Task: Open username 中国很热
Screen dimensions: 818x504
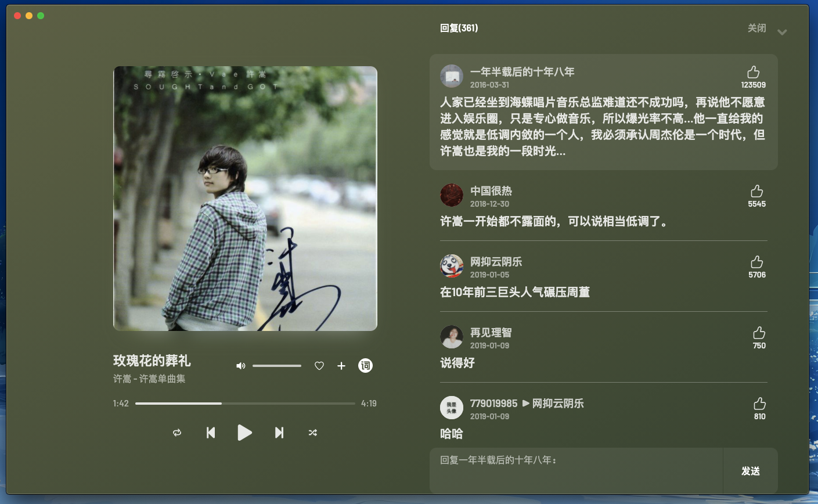Action: click(x=491, y=191)
